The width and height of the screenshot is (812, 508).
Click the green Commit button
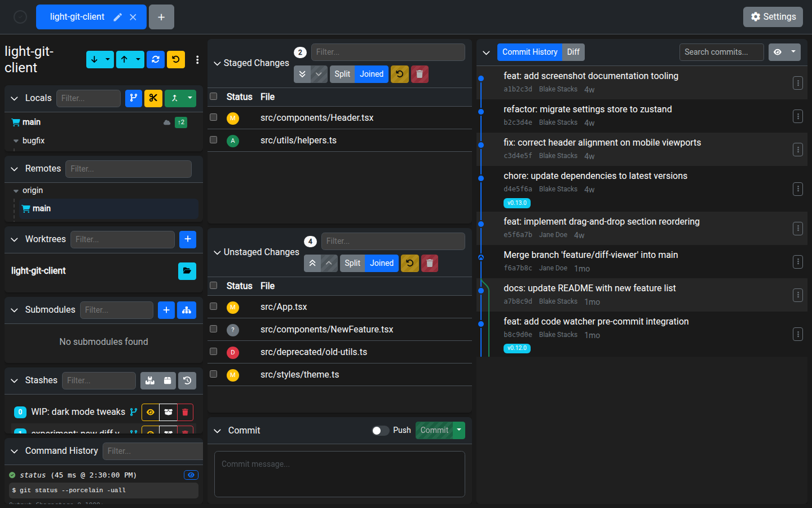(433, 430)
